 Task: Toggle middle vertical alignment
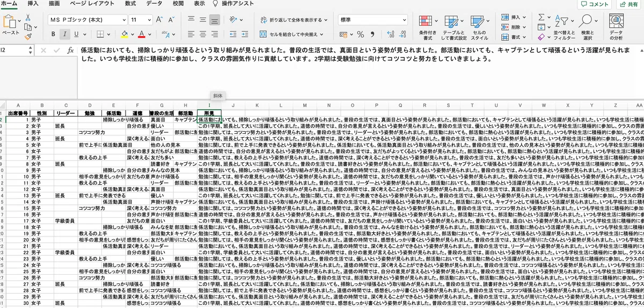click(203, 20)
